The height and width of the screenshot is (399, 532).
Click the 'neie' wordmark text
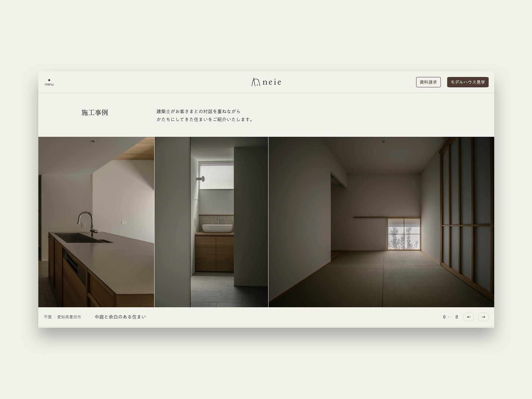pyautogui.click(x=272, y=82)
